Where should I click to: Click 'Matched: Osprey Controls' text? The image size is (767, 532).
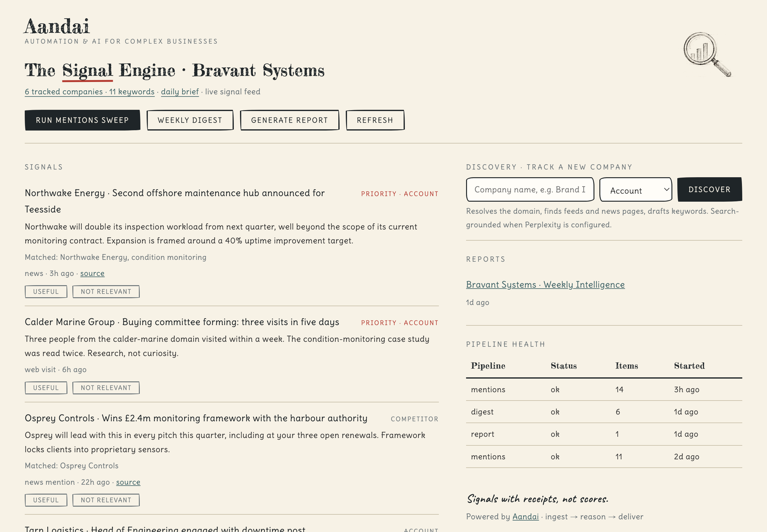(72, 466)
